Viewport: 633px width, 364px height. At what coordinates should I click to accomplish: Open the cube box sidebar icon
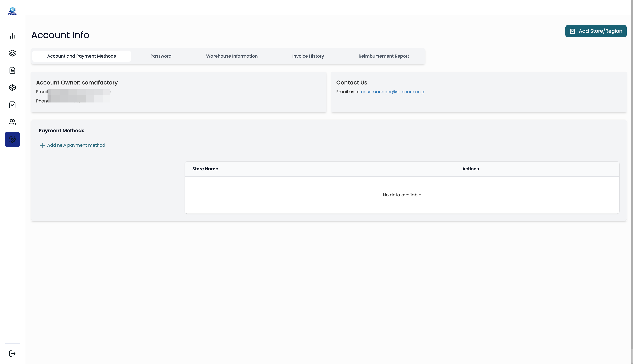coord(12,88)
